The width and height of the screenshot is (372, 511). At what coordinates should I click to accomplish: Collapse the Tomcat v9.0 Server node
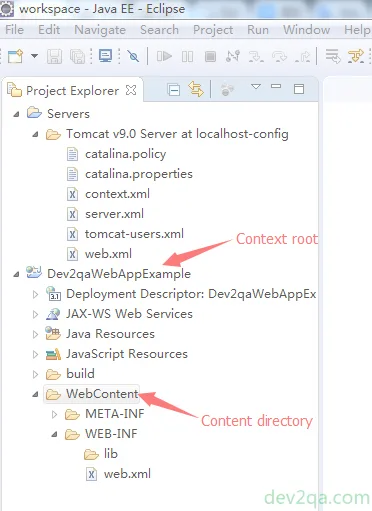tap(35, 135)
